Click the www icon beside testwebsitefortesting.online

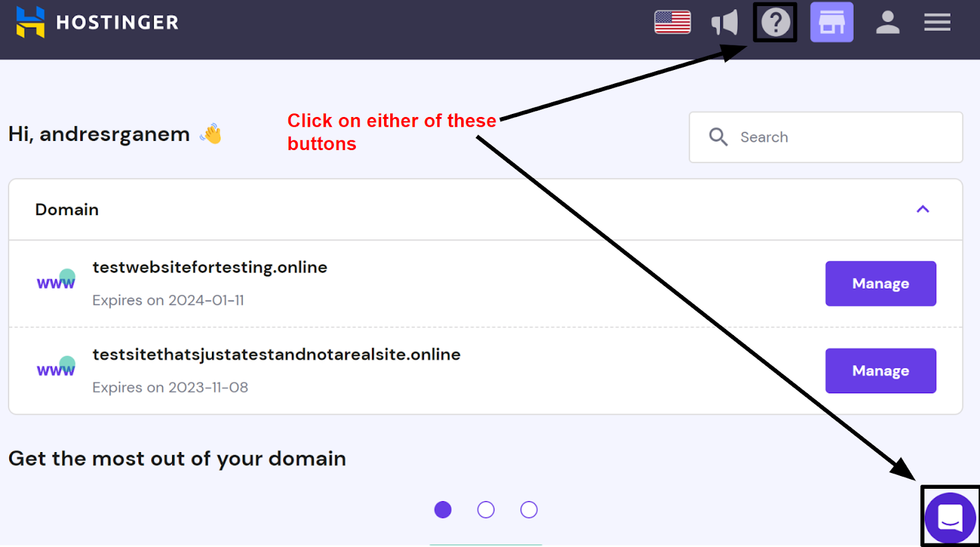coord(56,279)
